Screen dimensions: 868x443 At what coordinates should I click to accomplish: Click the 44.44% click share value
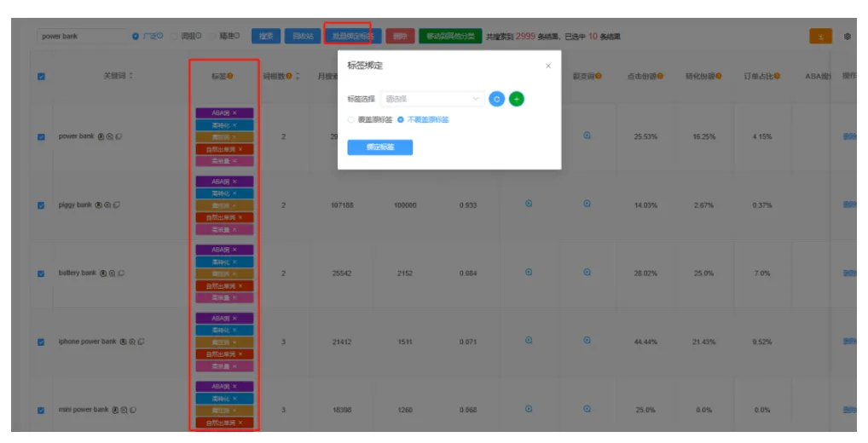[645, 342]
